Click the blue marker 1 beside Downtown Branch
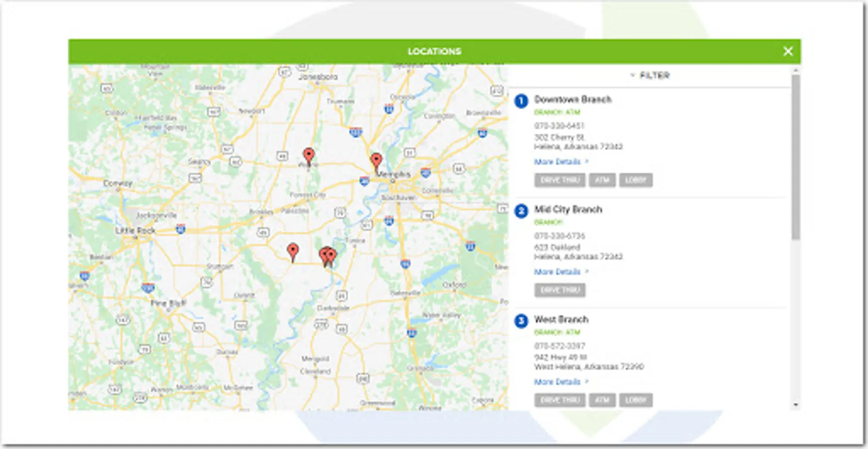The height and width of the screenshot is (449, 868). coord(521,100)
